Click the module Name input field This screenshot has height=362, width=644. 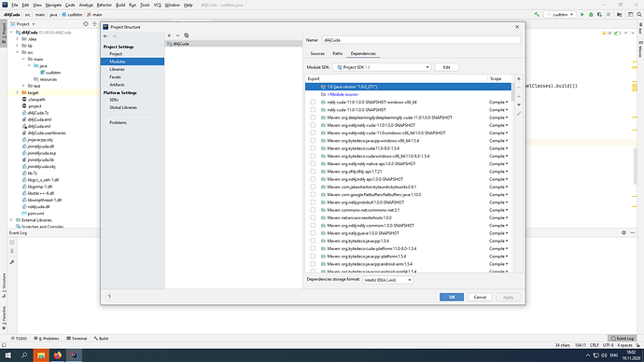[421, 40]
